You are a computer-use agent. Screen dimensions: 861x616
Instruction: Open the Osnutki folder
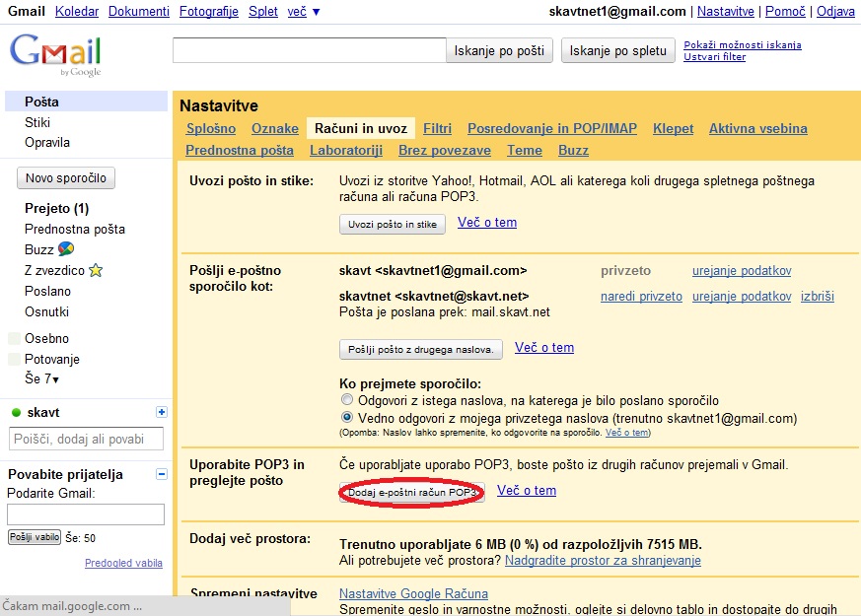[46, 311]
